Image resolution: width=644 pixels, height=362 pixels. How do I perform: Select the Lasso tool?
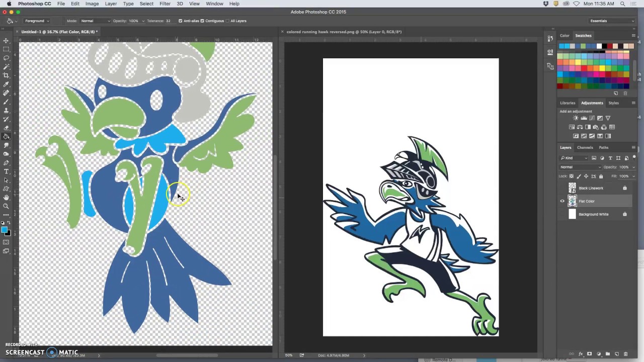pyautogui.click(x=6, y=58)
